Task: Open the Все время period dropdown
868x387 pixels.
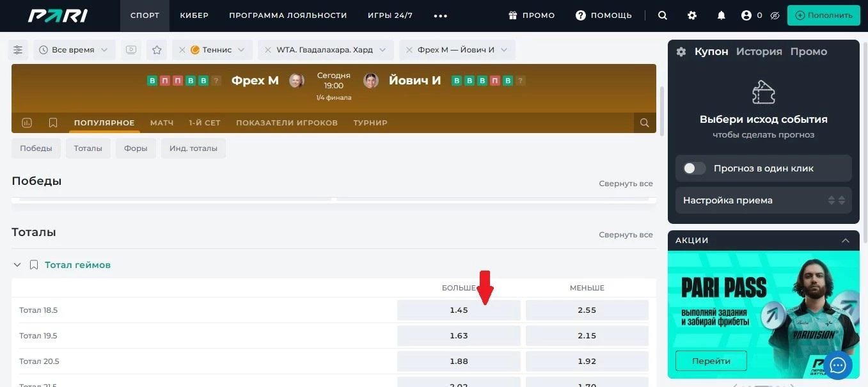Action: click(x=74, y=50)
